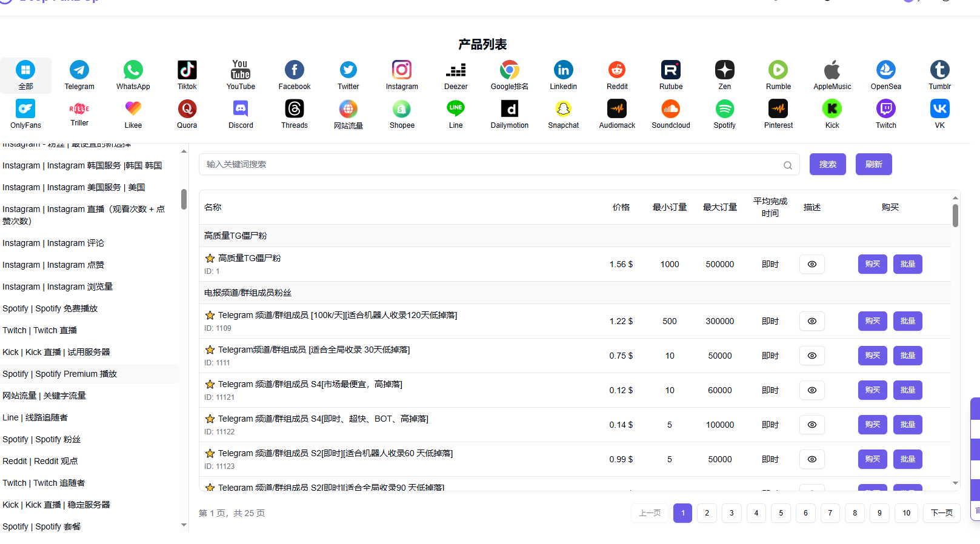
Task: Choose the OpenSea platform icon
Action: tap(886, 70)
